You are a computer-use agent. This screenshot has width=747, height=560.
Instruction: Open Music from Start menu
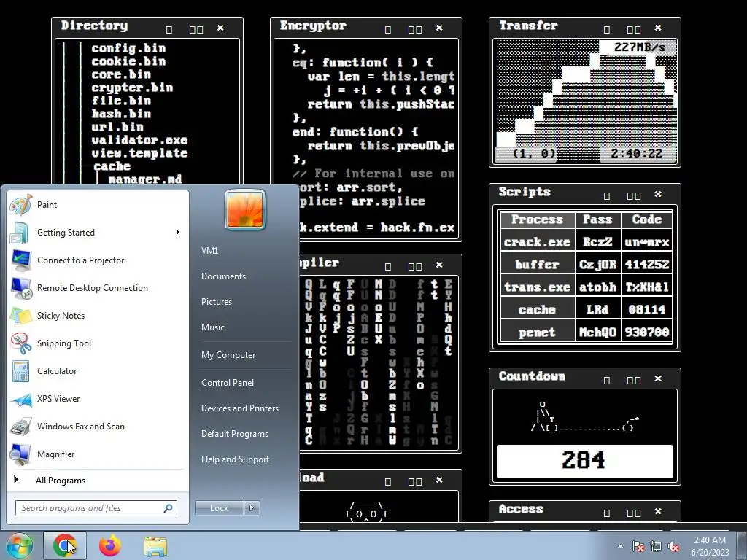pyautogui.click(x=212, y=327)
